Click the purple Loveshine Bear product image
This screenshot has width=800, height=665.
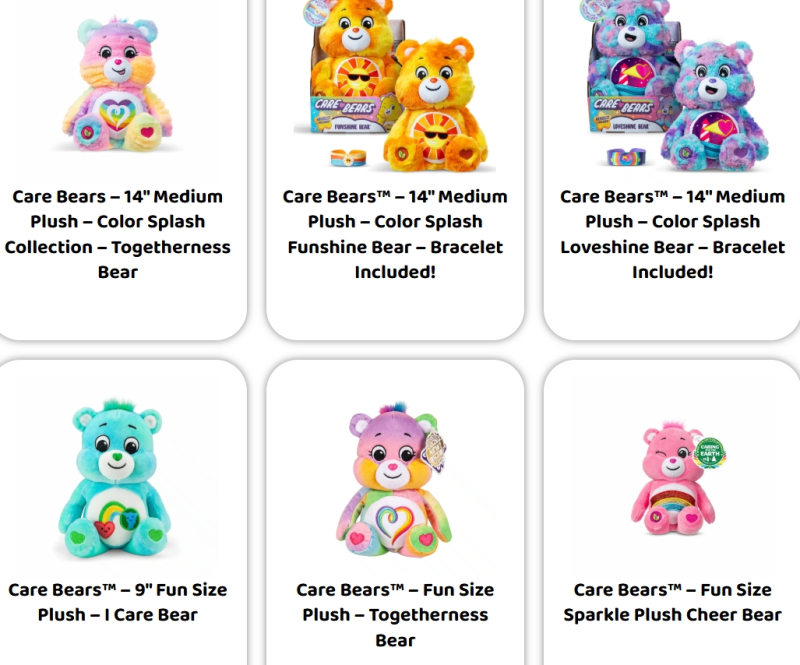coord(672,86)
